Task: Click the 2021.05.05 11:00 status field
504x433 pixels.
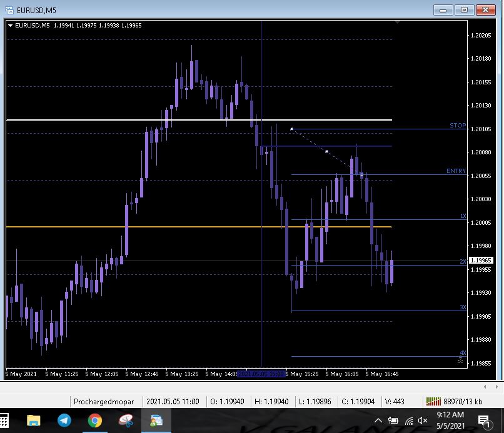Action: pyautogui.click(x=173, y=402)
